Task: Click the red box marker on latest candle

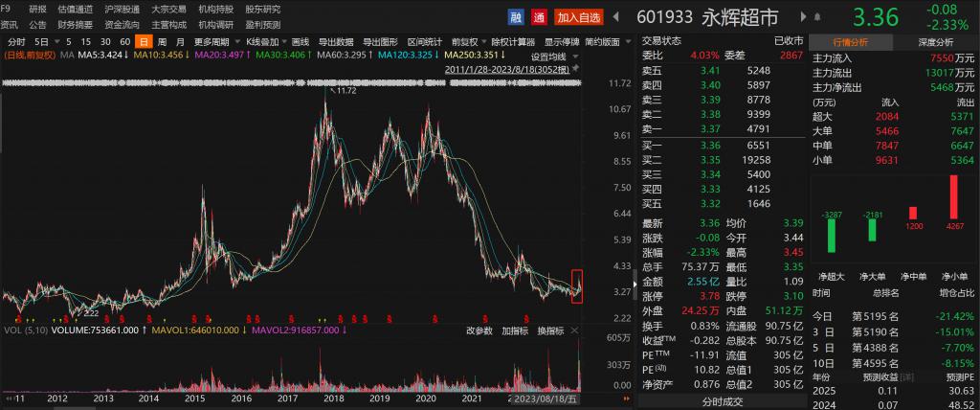Action: [577, 287]
